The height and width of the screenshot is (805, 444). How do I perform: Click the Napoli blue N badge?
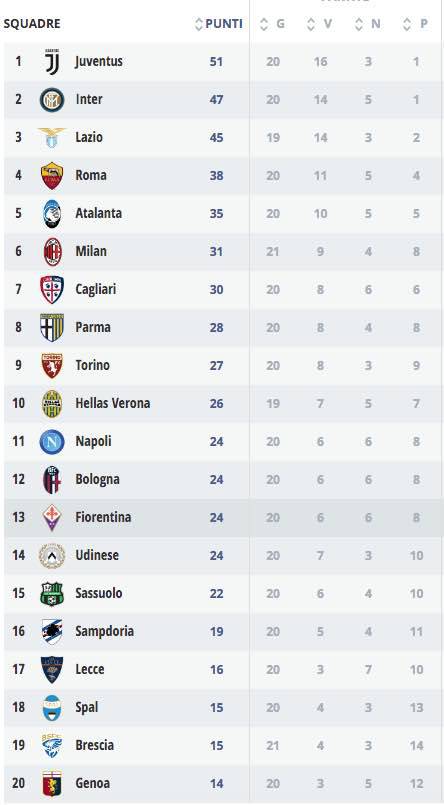tap(52, 442)
